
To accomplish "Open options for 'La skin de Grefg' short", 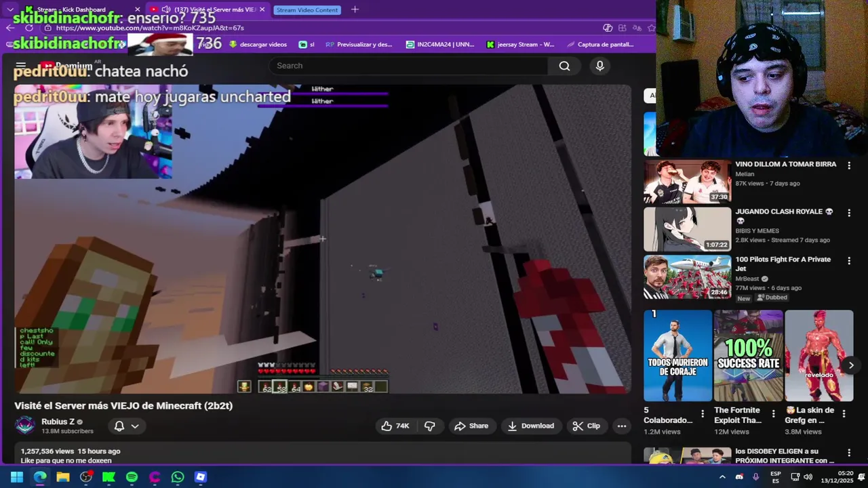I will 843,413.
